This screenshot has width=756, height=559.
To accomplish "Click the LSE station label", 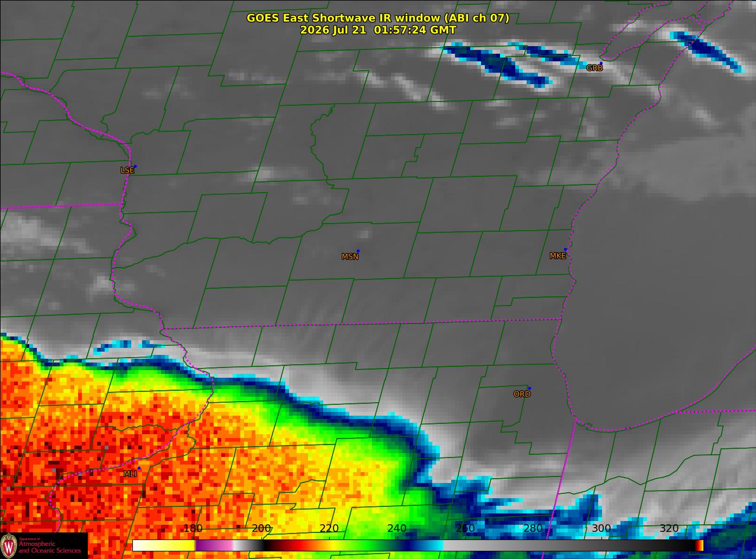I will (x=127, y=170).
